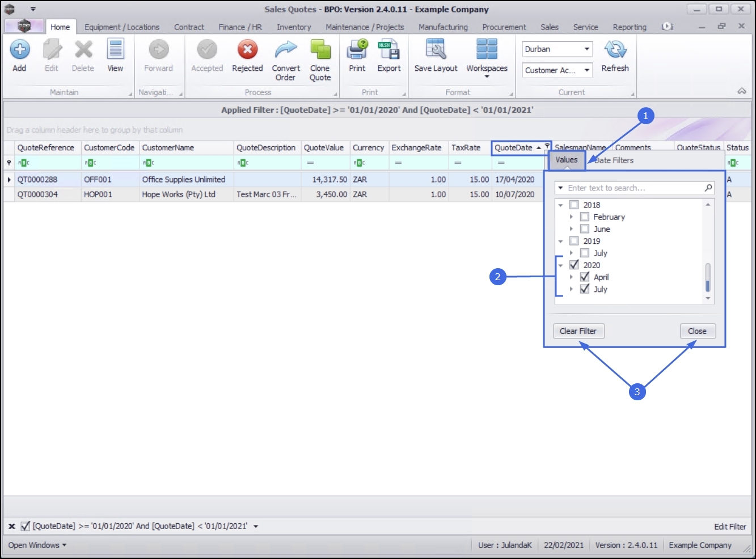Open the search box dropdown arrow in popup
The height and width of the screenshot is (559, 756).
coord(560,188)
